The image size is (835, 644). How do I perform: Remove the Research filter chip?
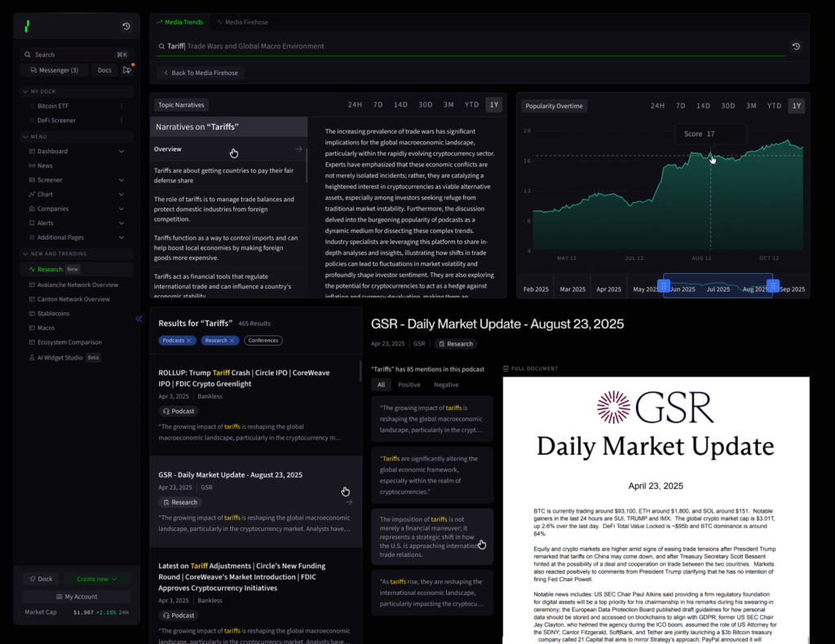[232, 340]
